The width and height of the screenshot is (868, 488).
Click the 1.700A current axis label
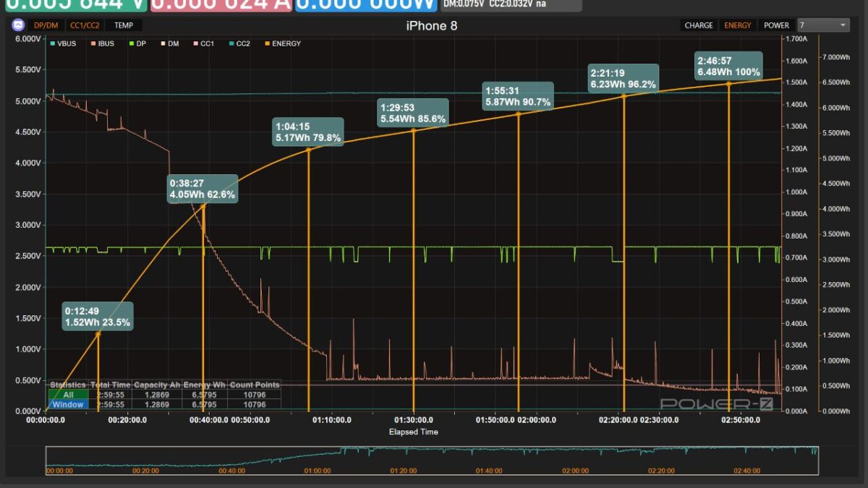pyautogui.click(x=797, y=39)
